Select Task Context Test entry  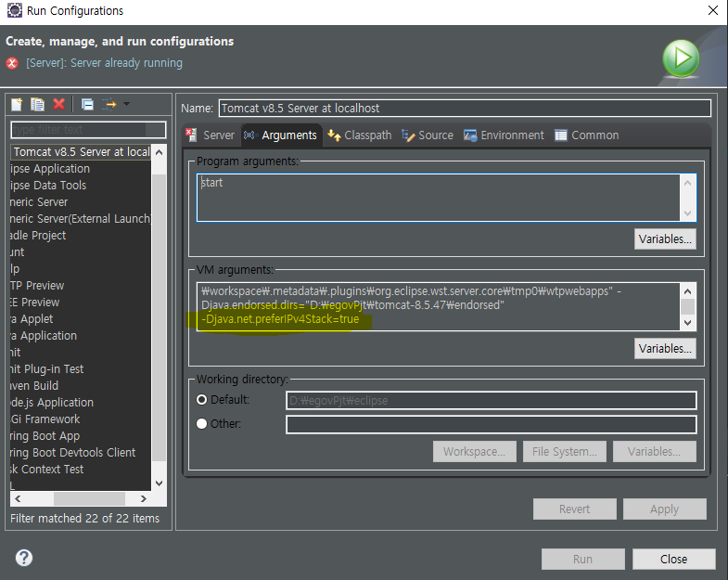[x=47, y=470]
